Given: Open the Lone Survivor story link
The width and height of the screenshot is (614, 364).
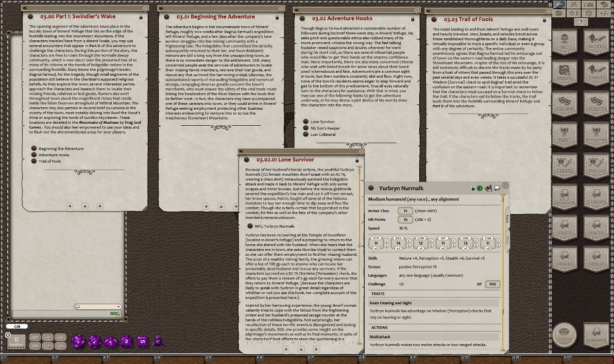Looking at the screenshot, I should coord(323,121).
